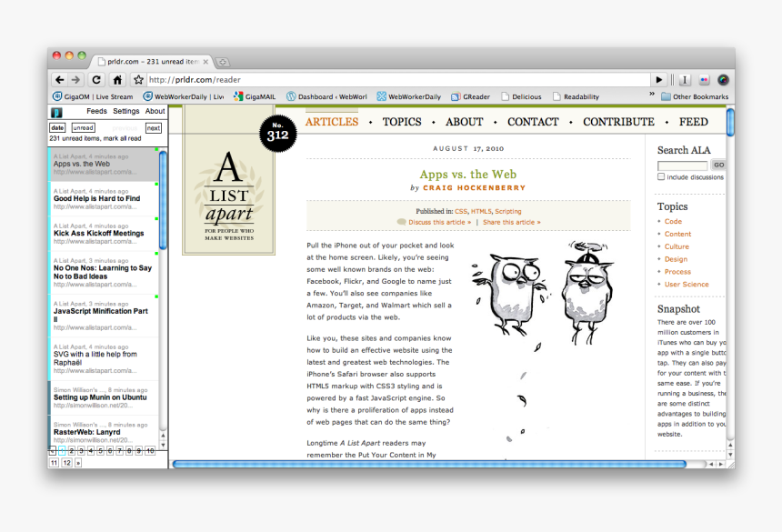Enable the include discussions checkbox
This screenshot has height=532, width=782.
(661, 177)
